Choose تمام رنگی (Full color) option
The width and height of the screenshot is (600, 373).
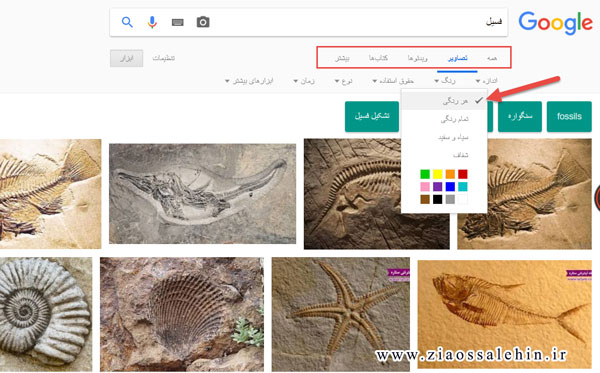pyautogui.click(x=444, y=119)
